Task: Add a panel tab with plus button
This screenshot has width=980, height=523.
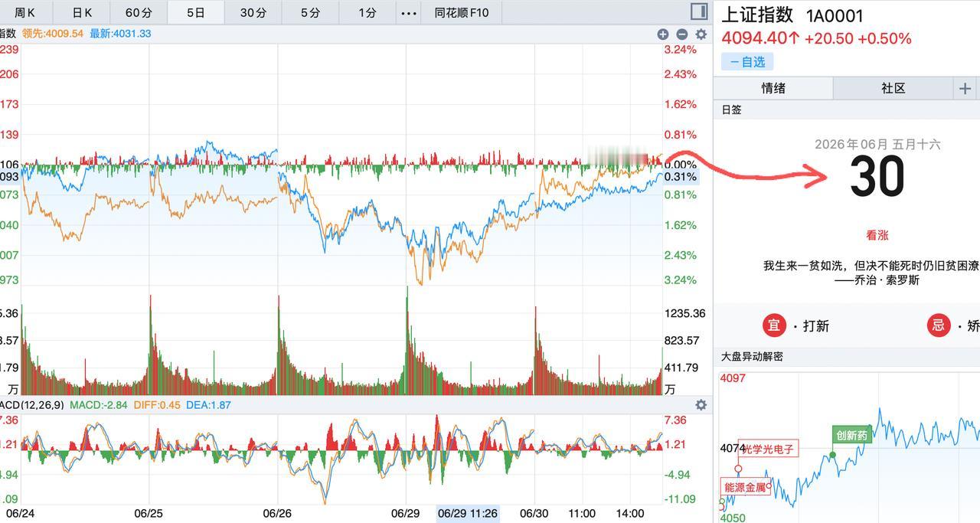Action: coord(965,89)
